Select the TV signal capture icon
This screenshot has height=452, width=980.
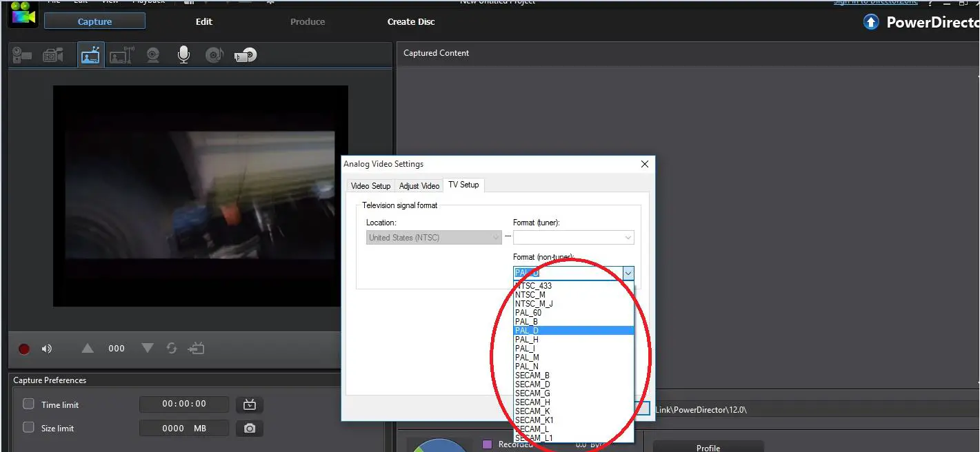[90, 54]
